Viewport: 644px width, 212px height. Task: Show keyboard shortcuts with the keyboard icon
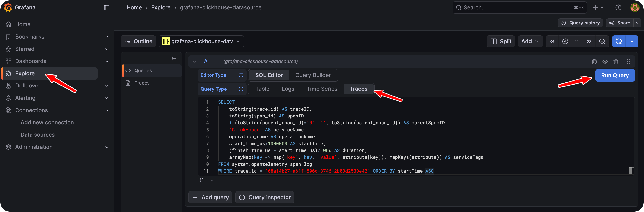click(211, 180)
